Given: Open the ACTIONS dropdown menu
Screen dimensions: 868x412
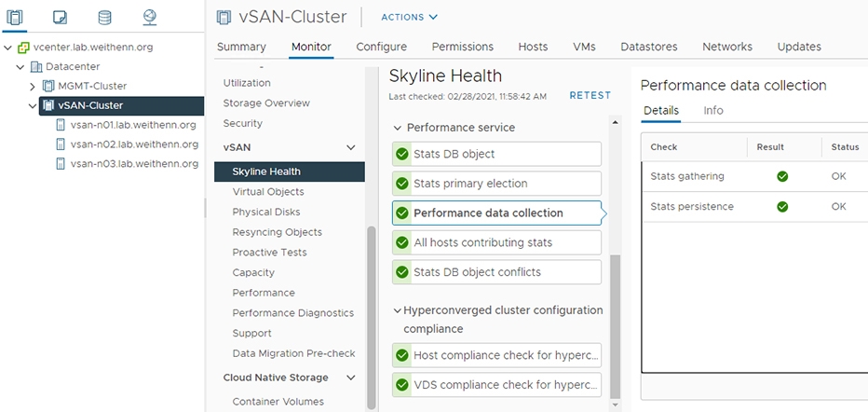Looking at the screenshot, I should point(410,17).
